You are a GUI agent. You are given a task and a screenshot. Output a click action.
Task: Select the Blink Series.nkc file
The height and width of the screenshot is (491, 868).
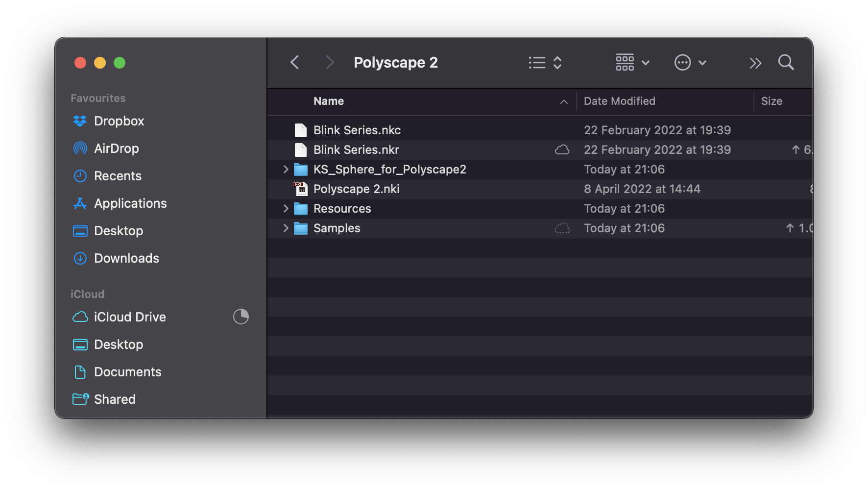tap(357, 130)
